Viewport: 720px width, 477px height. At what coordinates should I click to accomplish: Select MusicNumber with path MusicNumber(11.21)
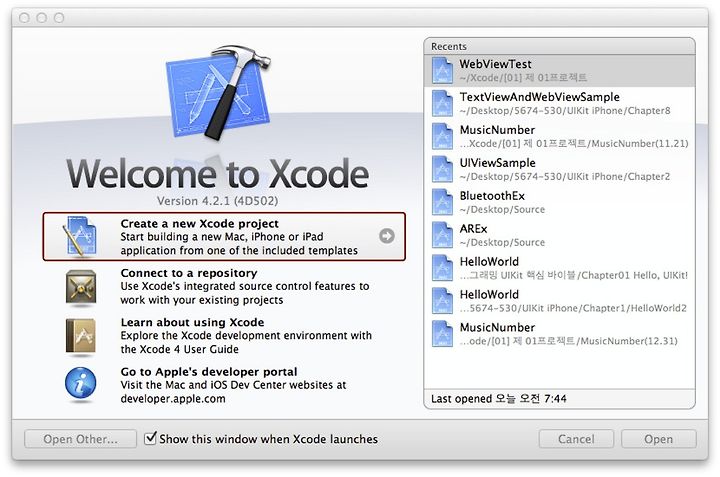tap(559, 137)
